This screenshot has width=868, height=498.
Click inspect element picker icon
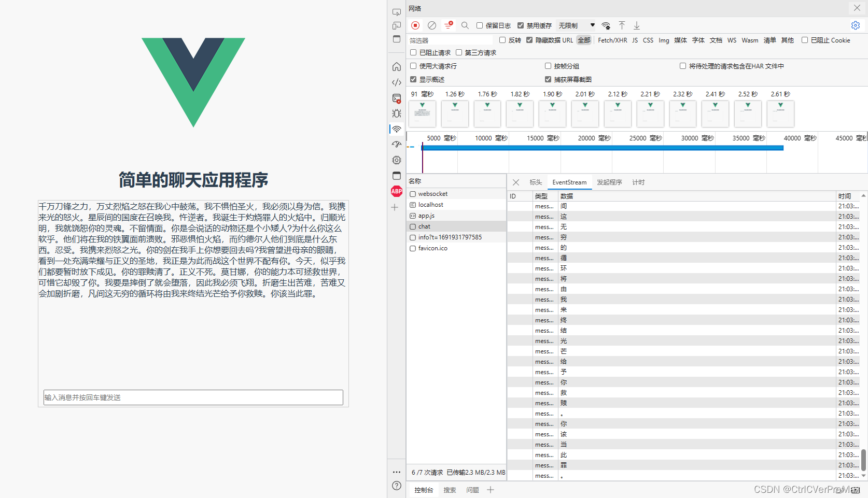tap(397, 12)
